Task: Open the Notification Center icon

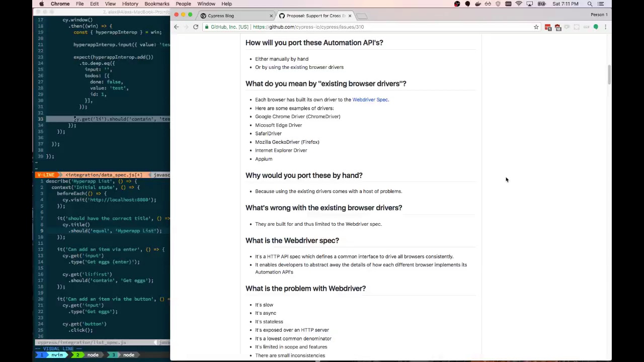Action: coord(601,4)
